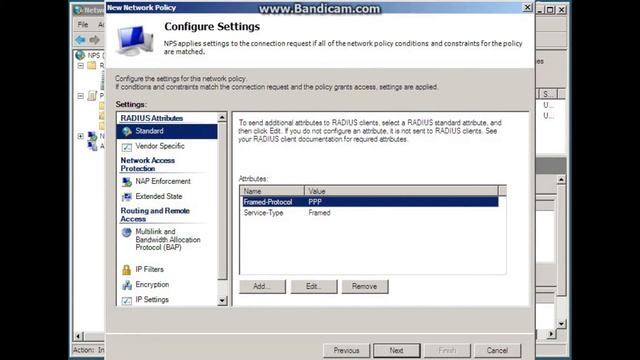Open Extended State setting

click(158, 196)
